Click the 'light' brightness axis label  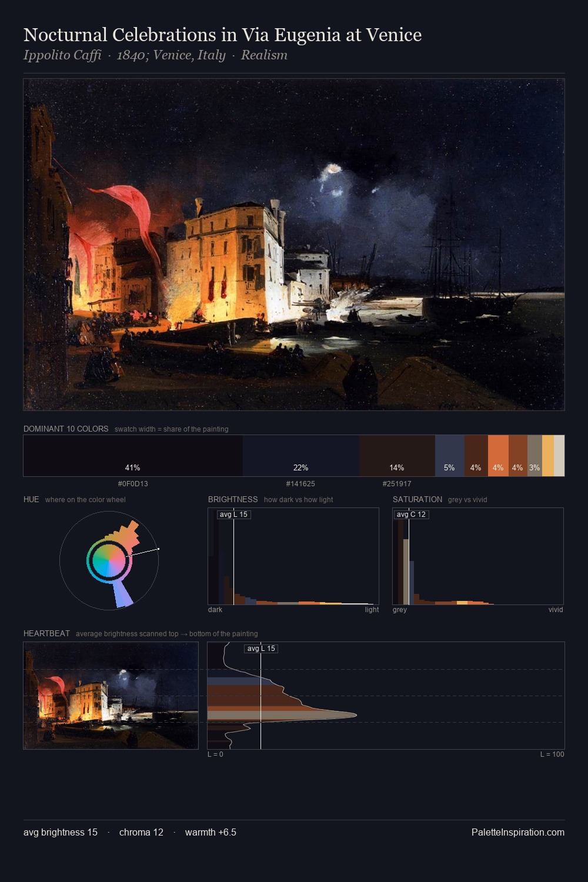[x=372, y=610]
